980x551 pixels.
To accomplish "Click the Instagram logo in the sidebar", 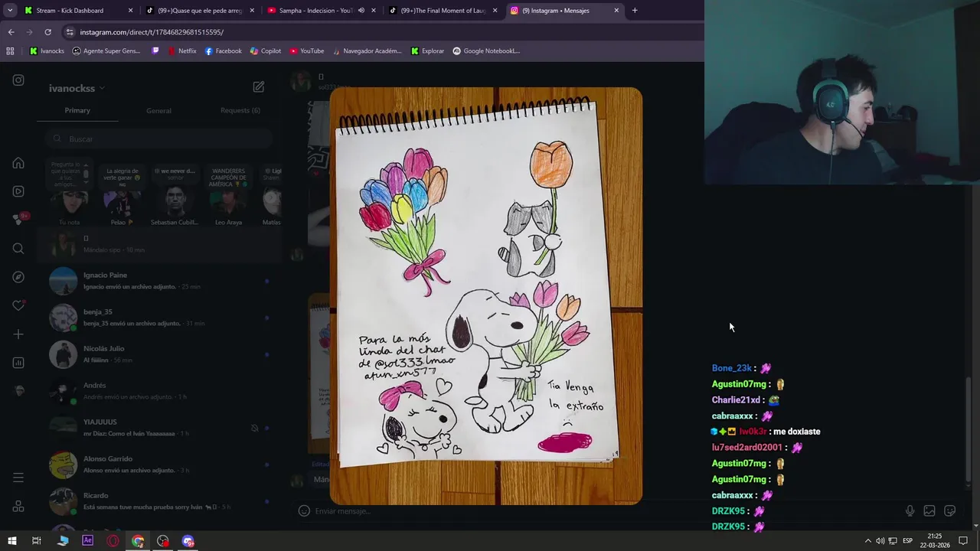I will tap(18, 80).
